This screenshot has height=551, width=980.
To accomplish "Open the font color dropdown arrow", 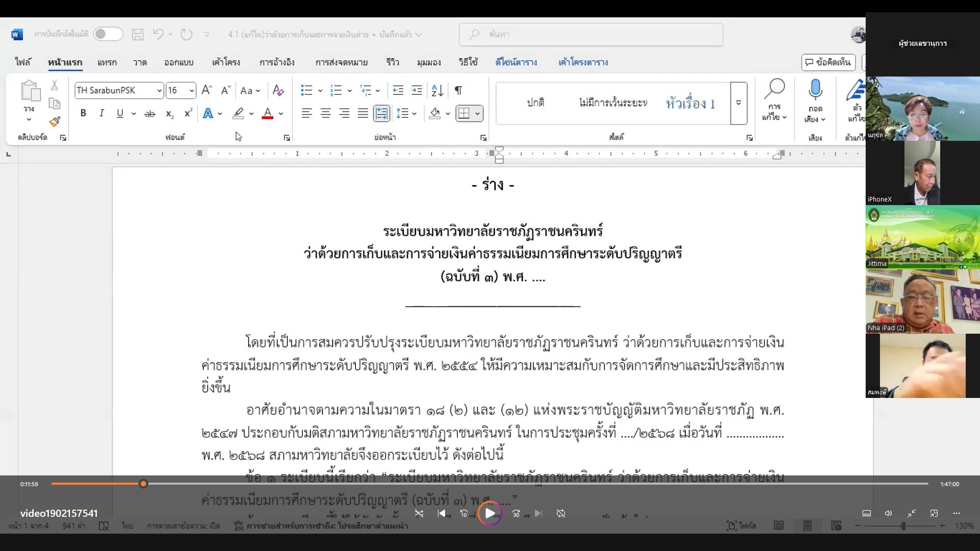I will coord(281,113).
